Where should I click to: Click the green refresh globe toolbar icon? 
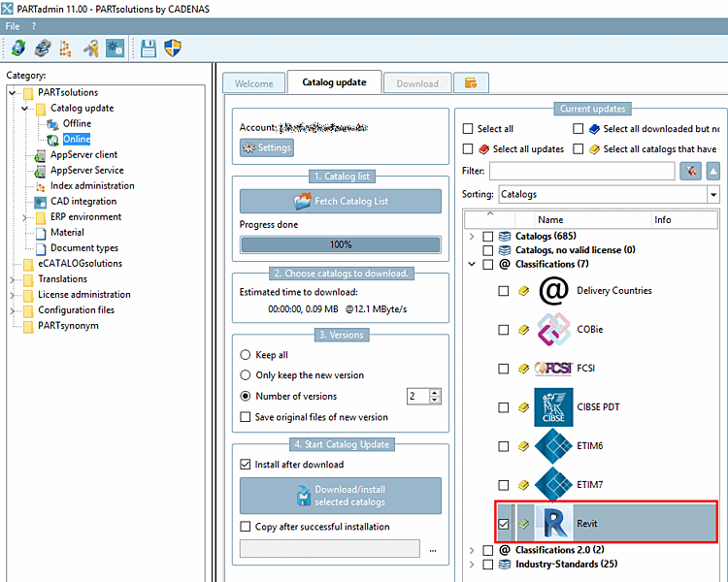click(18, 48)
